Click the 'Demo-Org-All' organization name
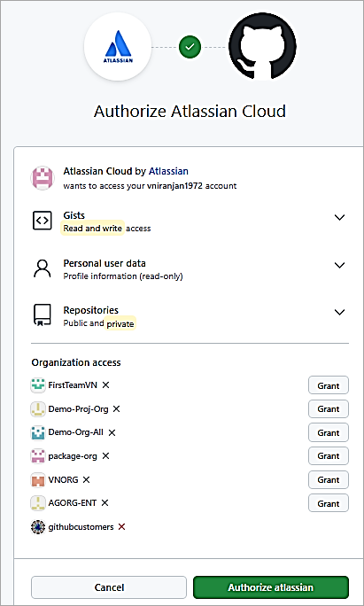 point(76,432)
